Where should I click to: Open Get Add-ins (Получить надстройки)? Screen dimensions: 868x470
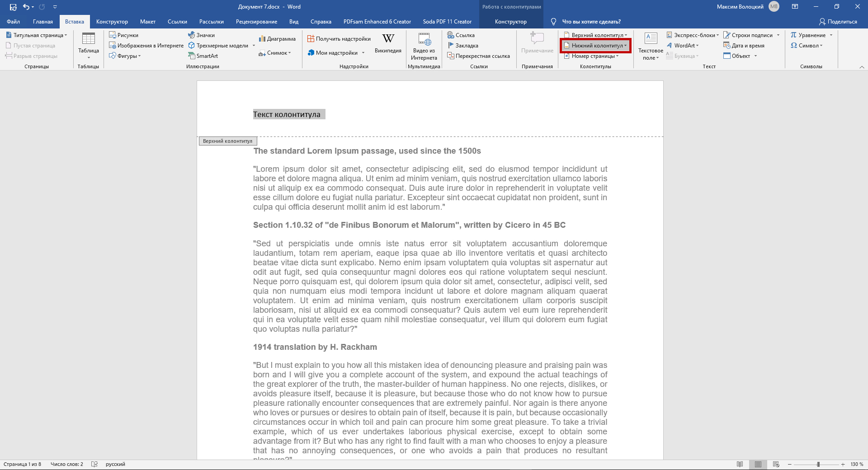pos(339,39)
